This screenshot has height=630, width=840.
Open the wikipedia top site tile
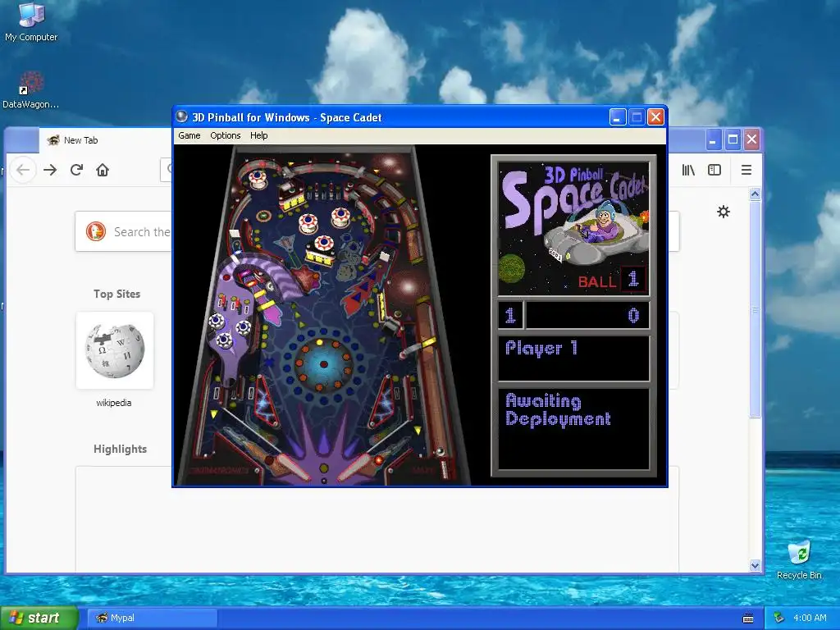(115, 350)
